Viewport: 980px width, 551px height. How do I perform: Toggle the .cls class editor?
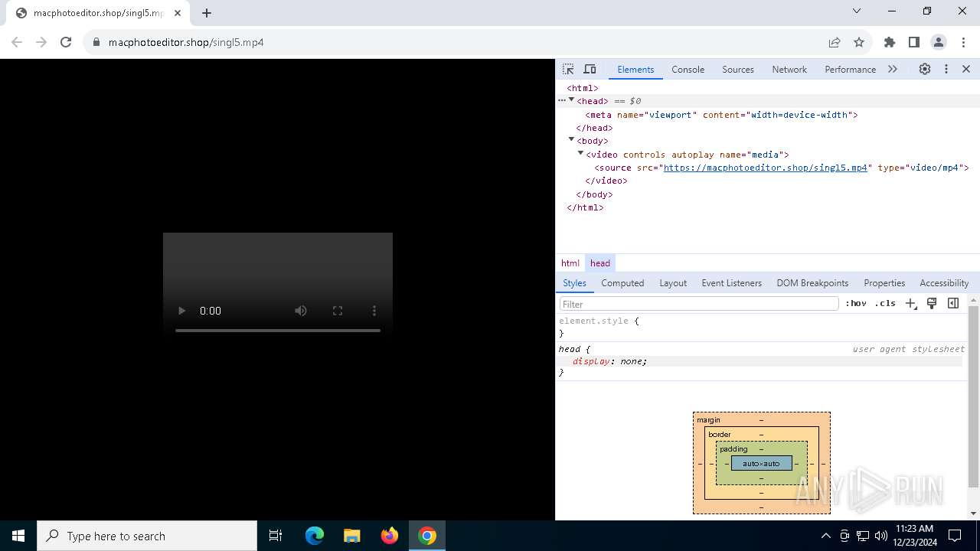click(885, 304)
